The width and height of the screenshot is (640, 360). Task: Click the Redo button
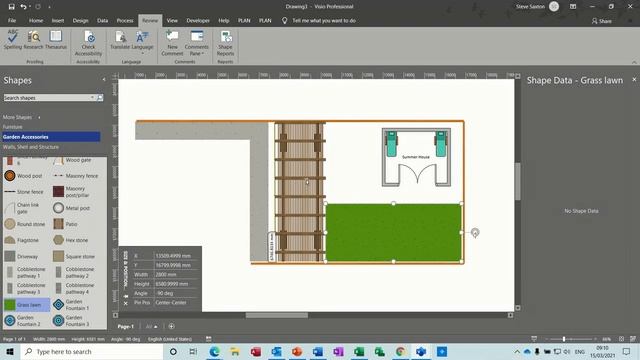click(x=38, y=7)
